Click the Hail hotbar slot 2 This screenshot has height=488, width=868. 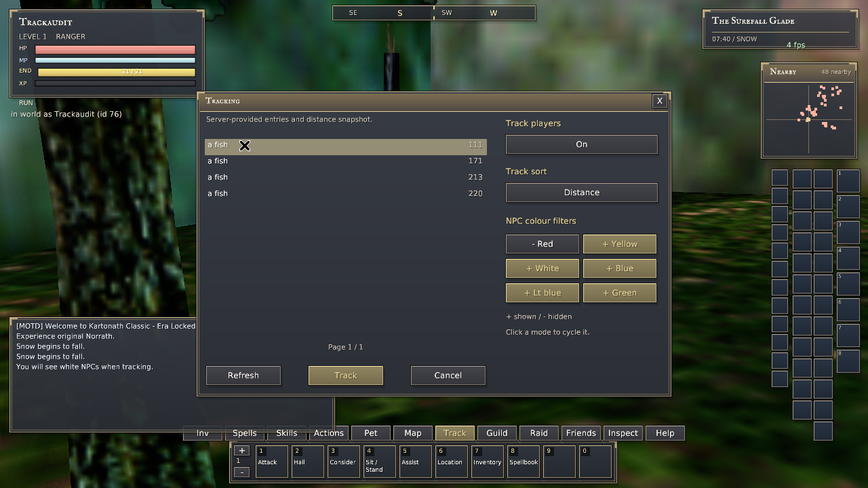click(x=308, y=462)
